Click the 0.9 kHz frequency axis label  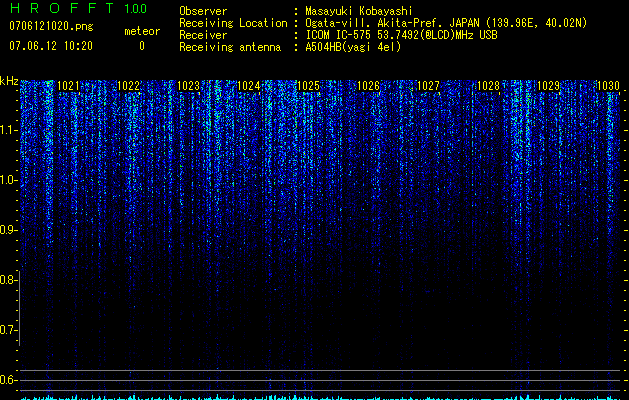9,230
